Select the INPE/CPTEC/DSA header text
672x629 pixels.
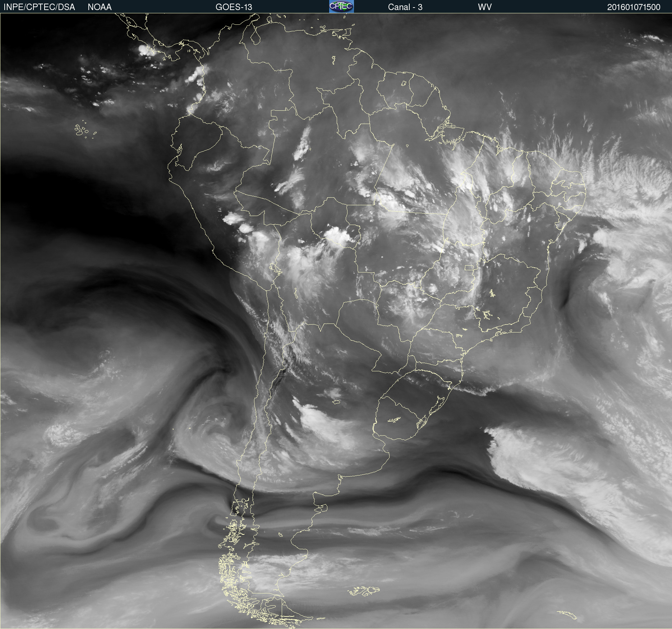[x=39, y=7]
